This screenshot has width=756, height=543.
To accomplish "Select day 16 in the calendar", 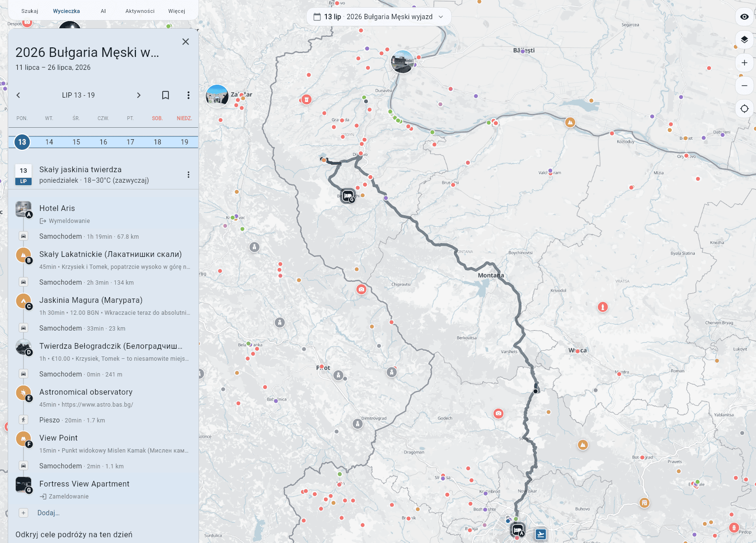I will 103,142.
